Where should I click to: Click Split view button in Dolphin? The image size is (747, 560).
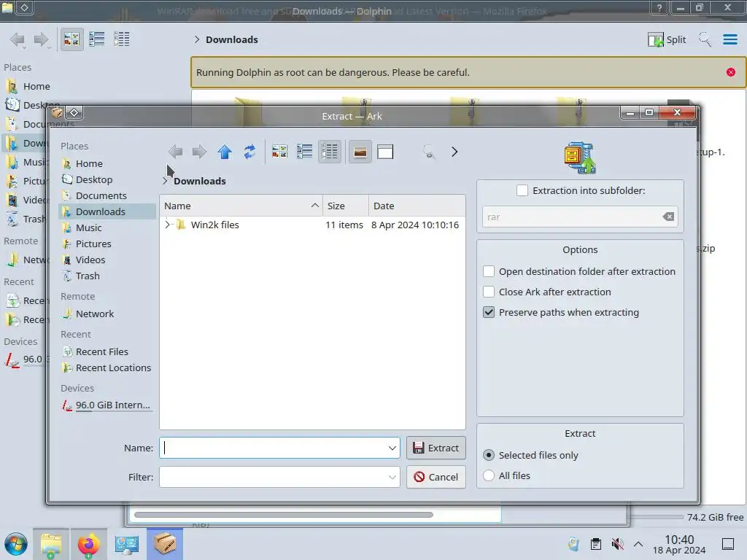[x=667, y=39]
